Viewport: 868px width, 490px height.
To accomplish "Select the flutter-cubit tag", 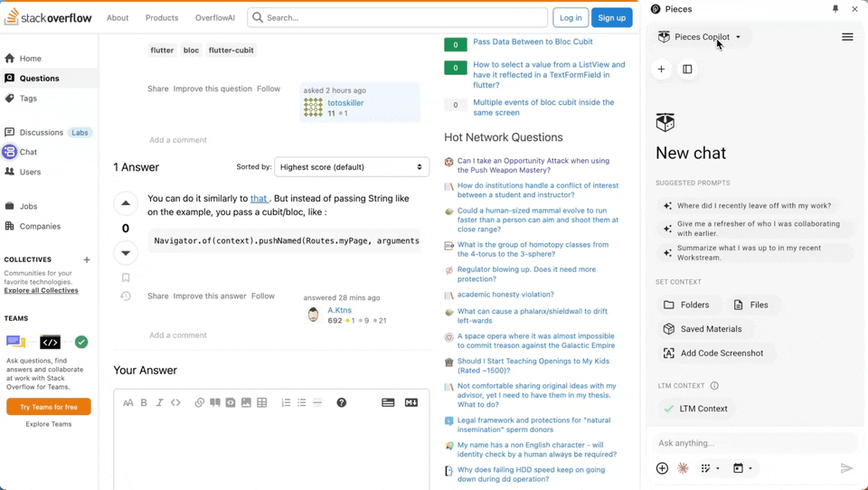I will (231, 50).
